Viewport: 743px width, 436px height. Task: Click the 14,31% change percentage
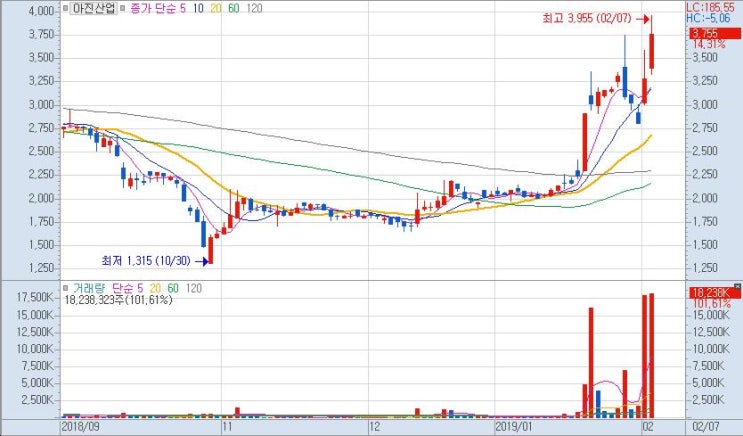point(709,44)
